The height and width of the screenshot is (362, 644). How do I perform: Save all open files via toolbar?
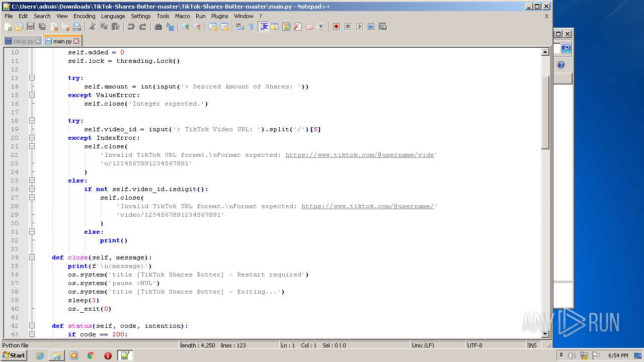(42, 27)
